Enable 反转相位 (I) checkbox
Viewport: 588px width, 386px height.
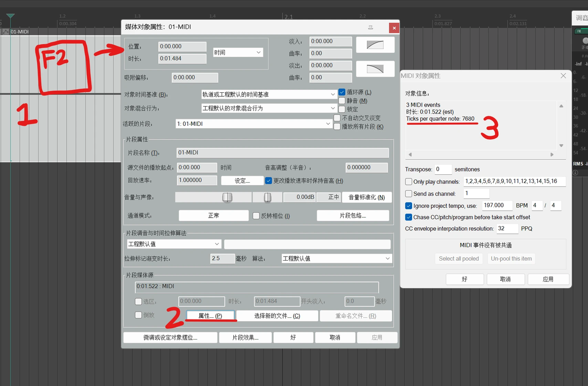coord(256,216)
